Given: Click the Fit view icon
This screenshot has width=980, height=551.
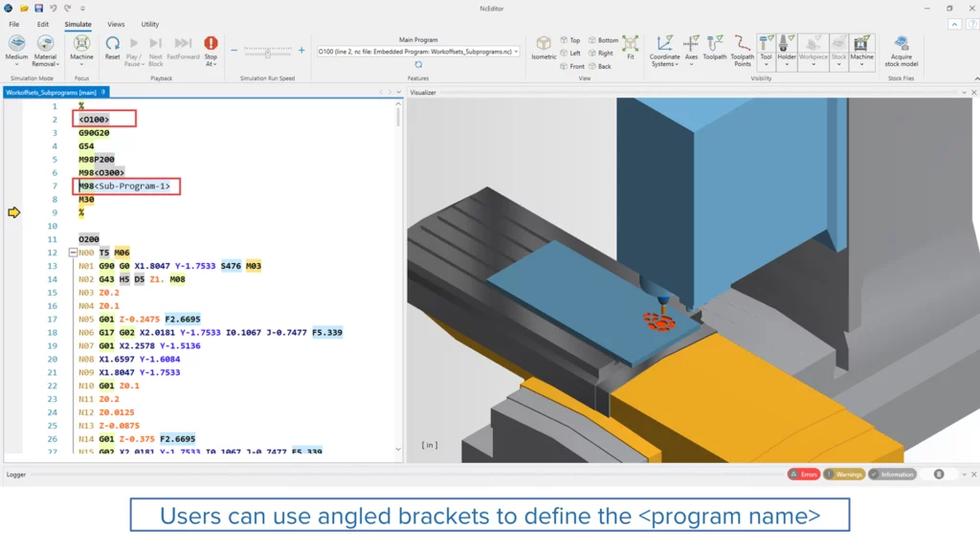Looking at the screenshot, I should point(630,44).
